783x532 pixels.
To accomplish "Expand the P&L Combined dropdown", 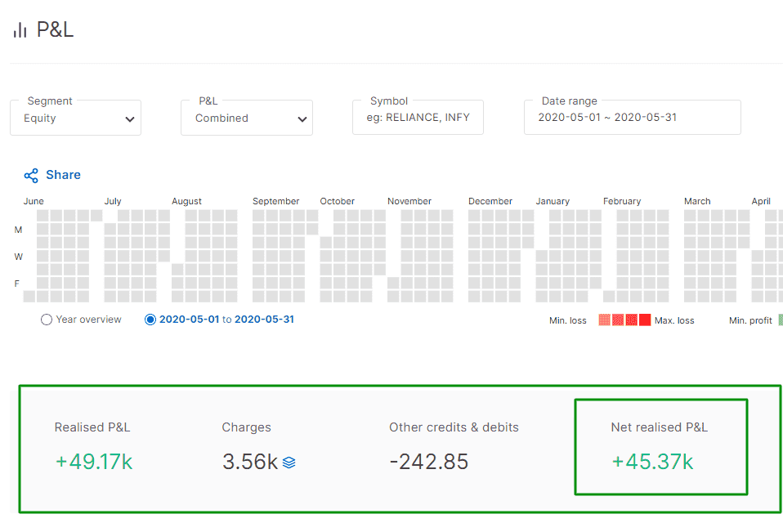I will [247, 118].
